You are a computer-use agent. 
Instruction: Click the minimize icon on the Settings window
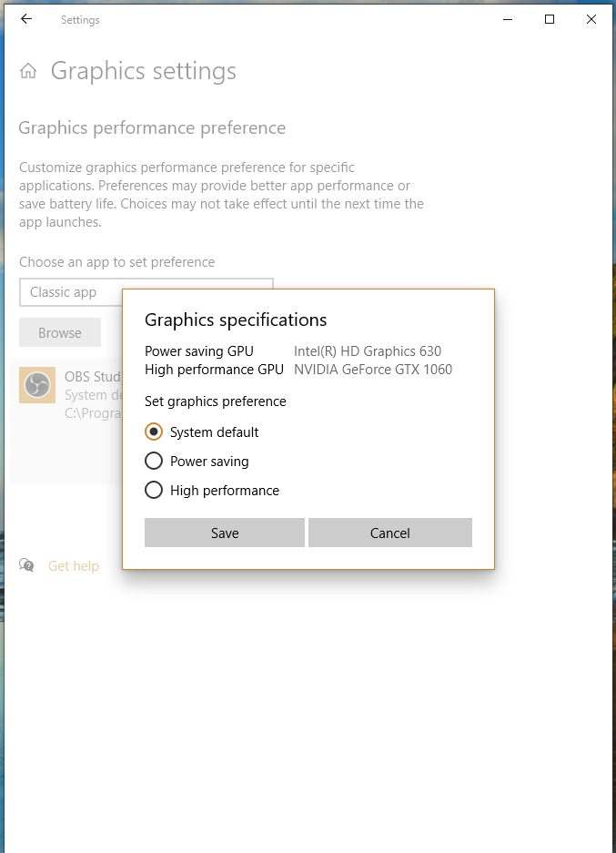[x=507, y=18]
